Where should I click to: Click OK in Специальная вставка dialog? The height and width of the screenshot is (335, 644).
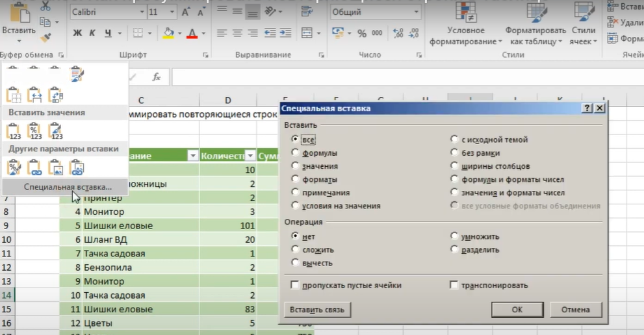(517, 310)
